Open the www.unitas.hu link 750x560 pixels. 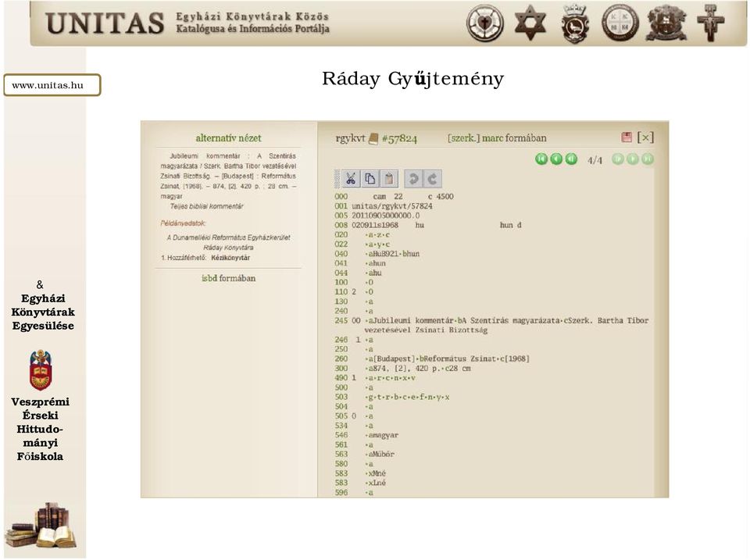pyautogui.click(x=48, y=85)
